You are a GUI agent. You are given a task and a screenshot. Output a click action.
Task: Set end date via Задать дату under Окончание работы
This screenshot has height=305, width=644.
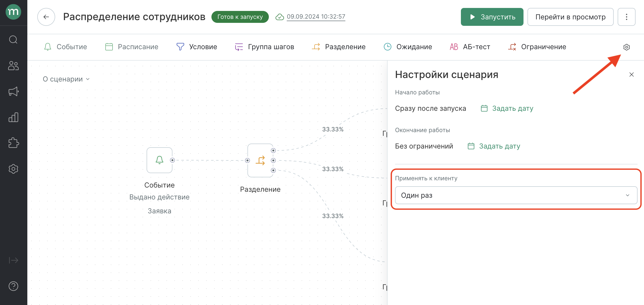pos(494,146)
